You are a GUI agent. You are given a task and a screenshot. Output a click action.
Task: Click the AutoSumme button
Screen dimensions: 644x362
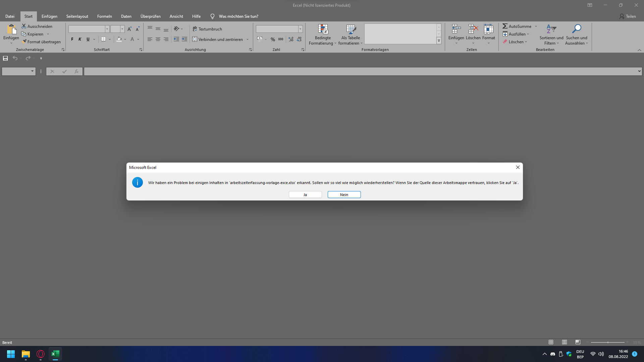[x=517, y=26]
